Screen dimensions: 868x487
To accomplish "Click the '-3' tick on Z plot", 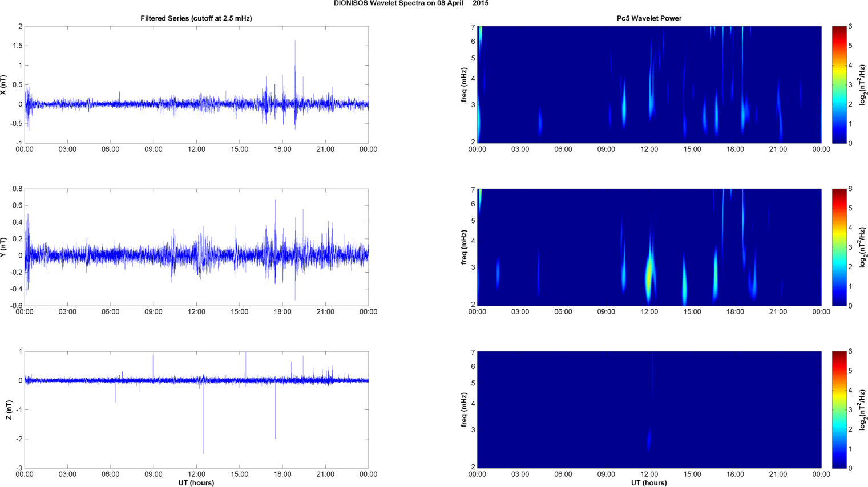I will pos(19,468).
